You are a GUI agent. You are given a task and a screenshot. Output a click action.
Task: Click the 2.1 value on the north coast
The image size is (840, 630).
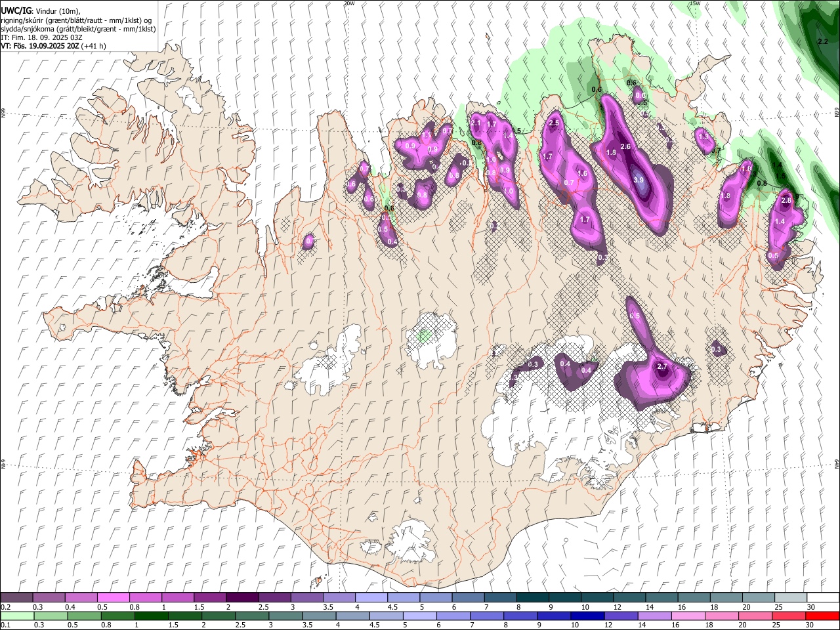coord(476,123)
